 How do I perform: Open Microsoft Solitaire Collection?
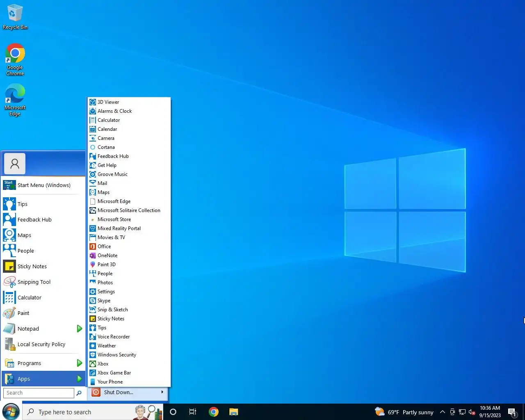pyautogui.click(x=129, y=210)
